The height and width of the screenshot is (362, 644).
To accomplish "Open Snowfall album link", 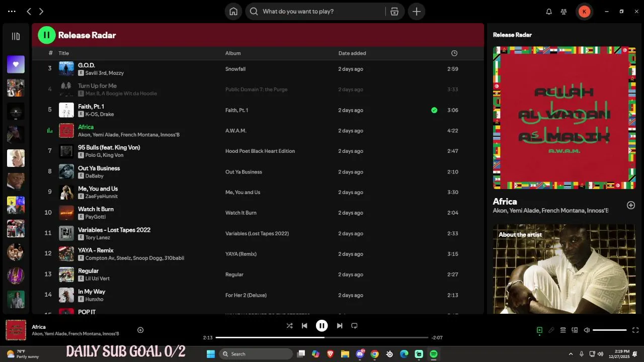I will click(x=235, y=69).
